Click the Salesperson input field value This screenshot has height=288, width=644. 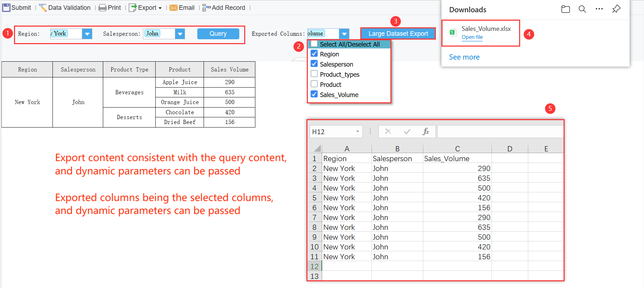159,34
